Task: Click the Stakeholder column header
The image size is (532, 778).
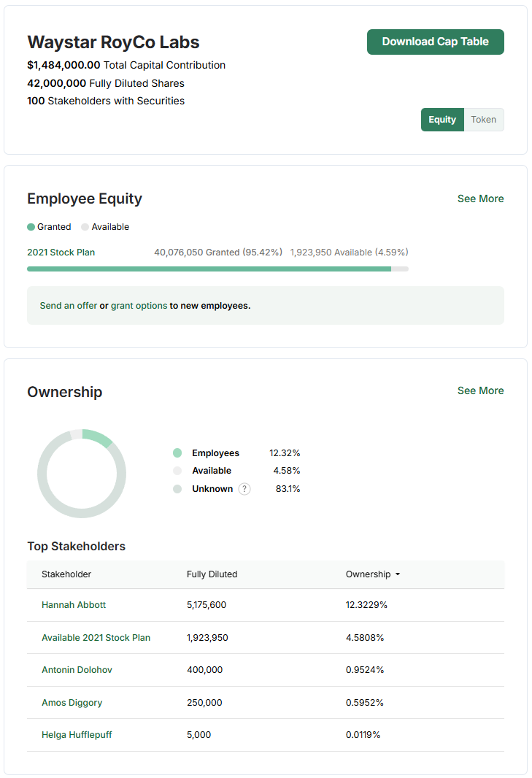Action: click(x=66, y=574)
